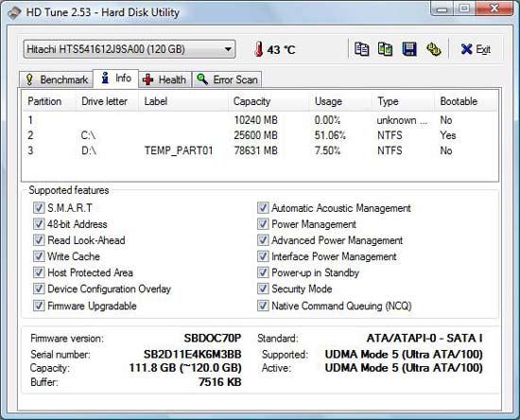Click the 43 °C temperature reading
Viewport: 520px width, 420px height.
click(x=281, y=50)
